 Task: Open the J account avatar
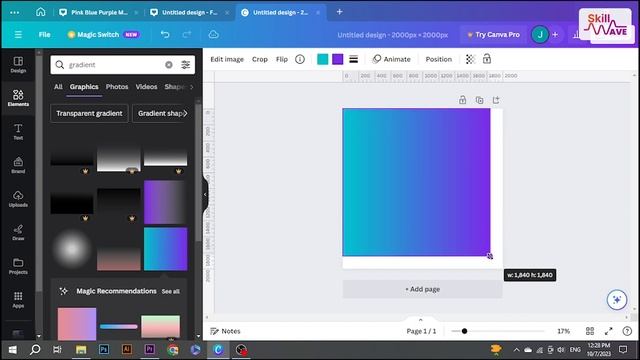point(540,35)
